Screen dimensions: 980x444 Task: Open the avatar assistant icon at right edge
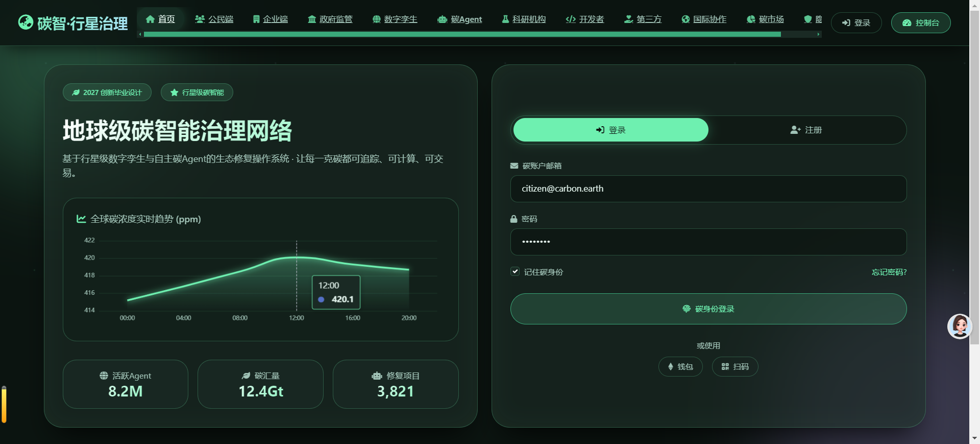960,326
